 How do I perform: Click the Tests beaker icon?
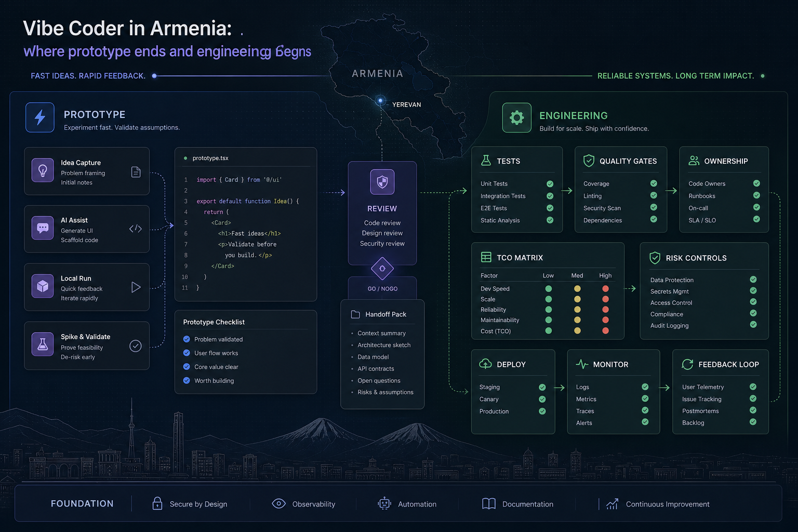pos(486,161)
